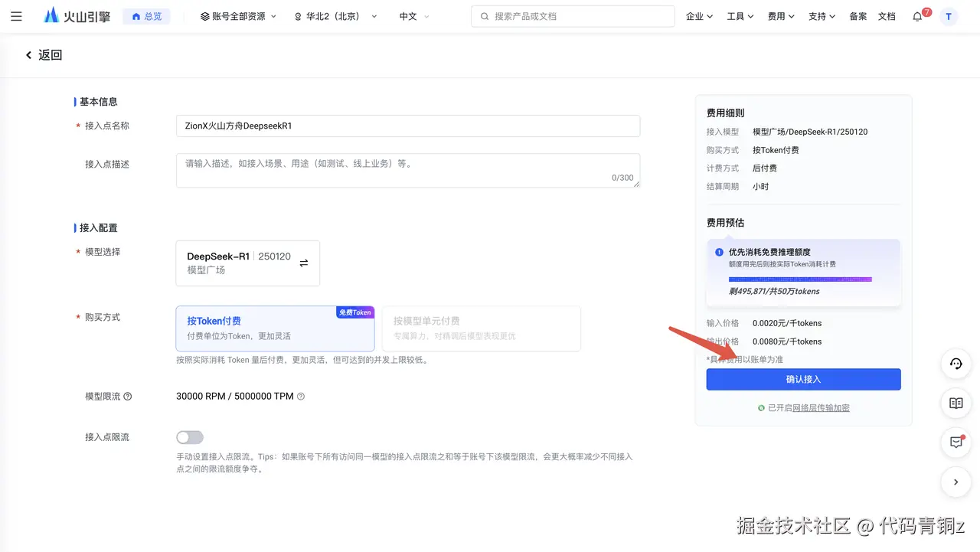Click the info icon by 优先消耗免费推理额度
980x552 pixels.
click(719, 252)
